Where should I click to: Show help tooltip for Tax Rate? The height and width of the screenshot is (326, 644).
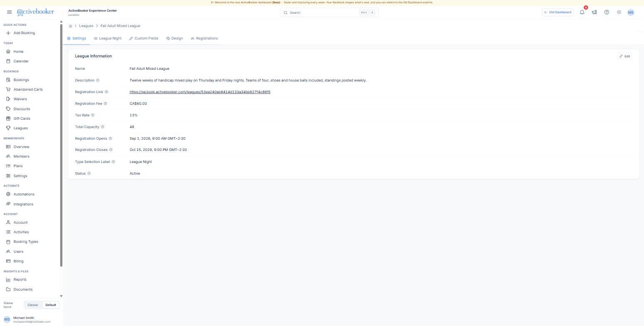[x=93, y=115]
